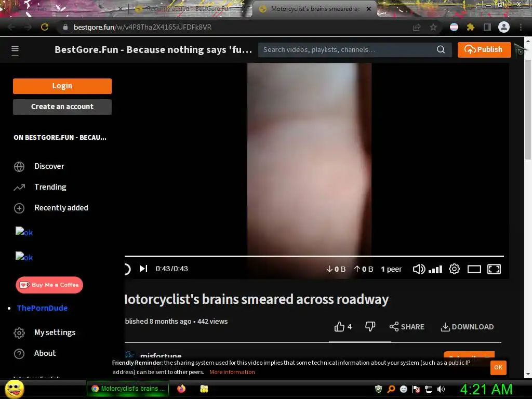Click the 4:21 AM clock
The image size is (532, 399).
click(x=486, y=389)
